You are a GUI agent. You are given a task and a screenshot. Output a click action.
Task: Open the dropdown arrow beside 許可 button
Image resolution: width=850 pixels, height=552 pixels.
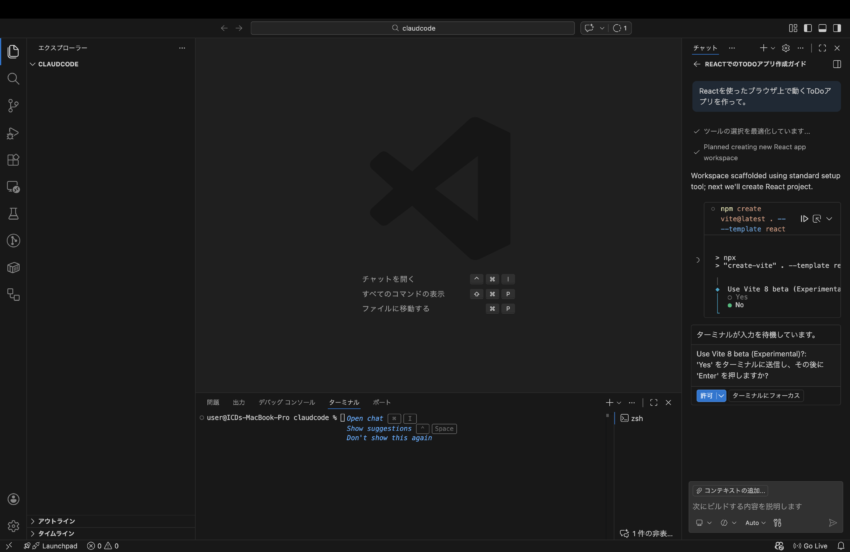coord(721,396)
